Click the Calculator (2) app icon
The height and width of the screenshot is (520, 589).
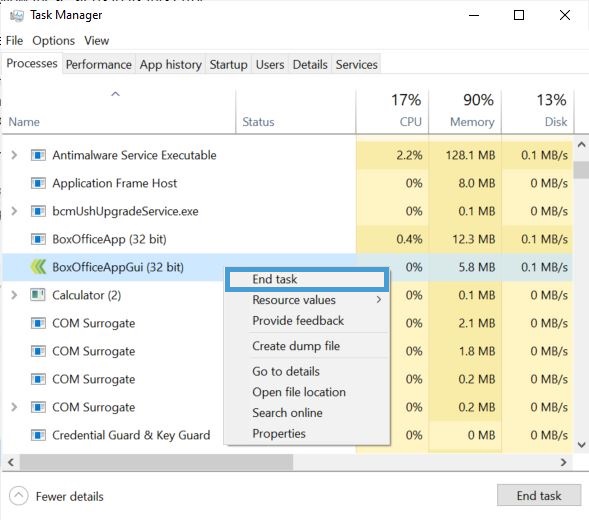click(38, 295)
